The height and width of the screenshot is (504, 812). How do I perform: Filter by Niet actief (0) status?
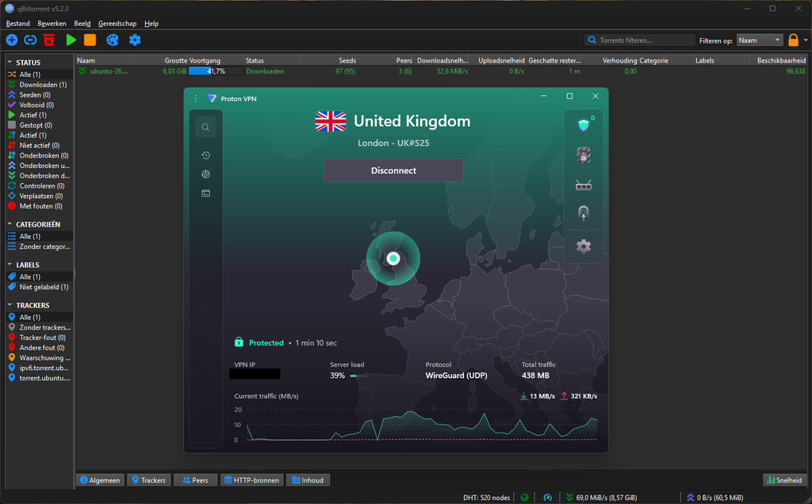[40, 145]
